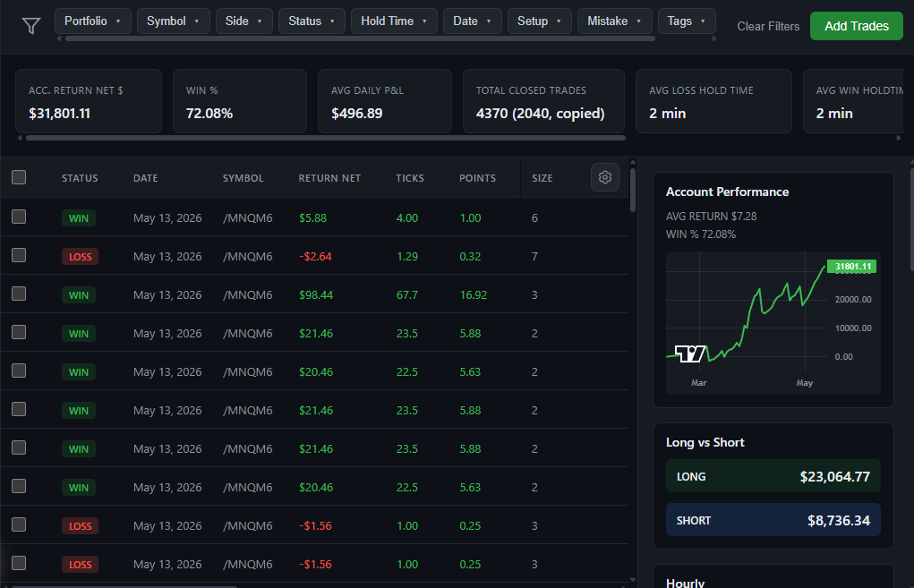This screenshot has height=588, width=914.
Task: Toggle the select-all checkbox in table header
Action: pos(19,177)
